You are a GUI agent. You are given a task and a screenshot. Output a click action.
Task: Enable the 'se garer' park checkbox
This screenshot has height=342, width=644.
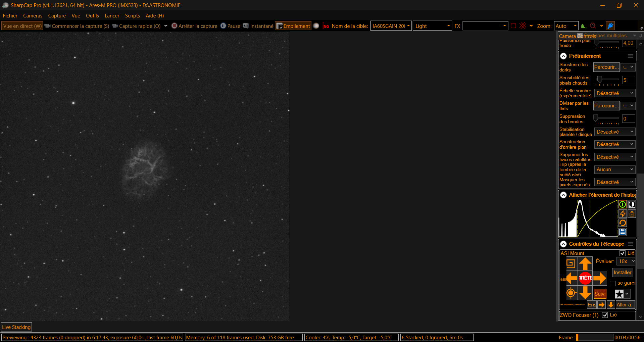click(612, 283)
